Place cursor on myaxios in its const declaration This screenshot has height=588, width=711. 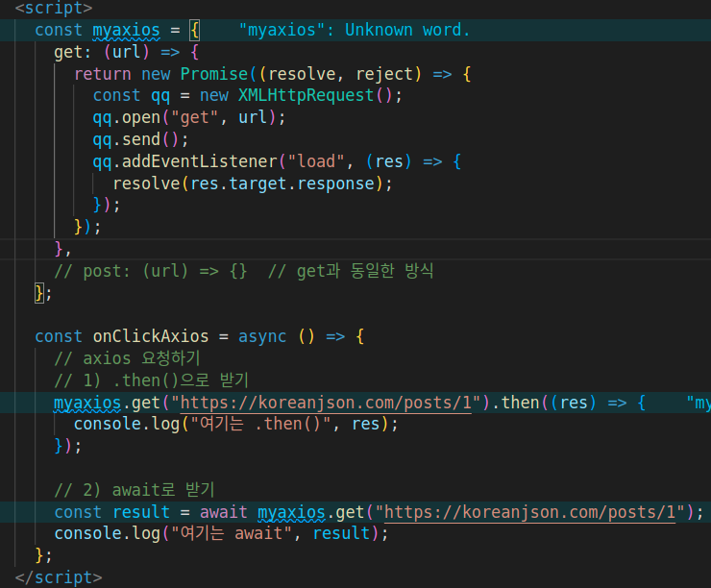pyautogui.click(x=126, y=31)
